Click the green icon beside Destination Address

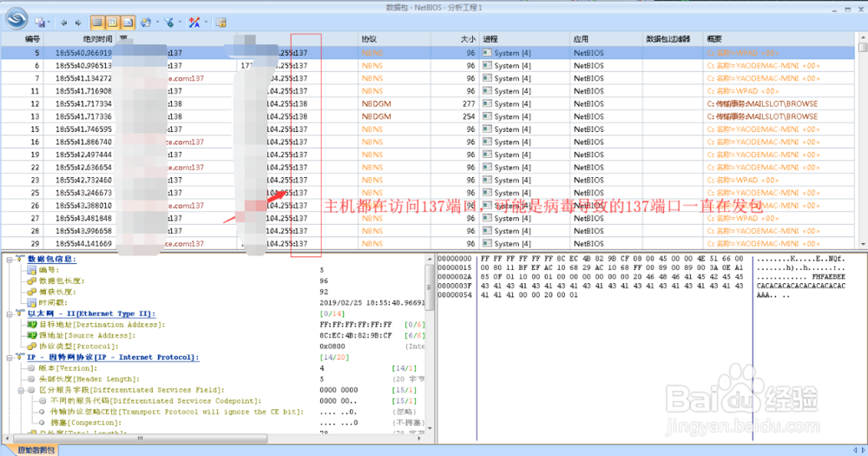[x=31, y=325]
